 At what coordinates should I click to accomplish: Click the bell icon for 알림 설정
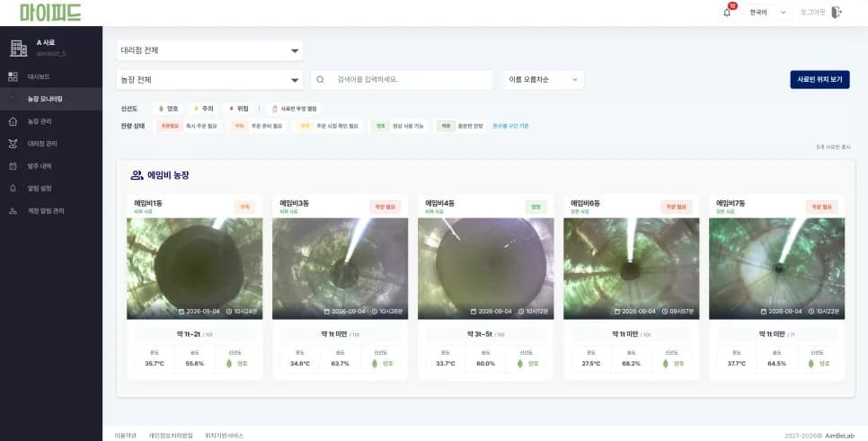13,188
